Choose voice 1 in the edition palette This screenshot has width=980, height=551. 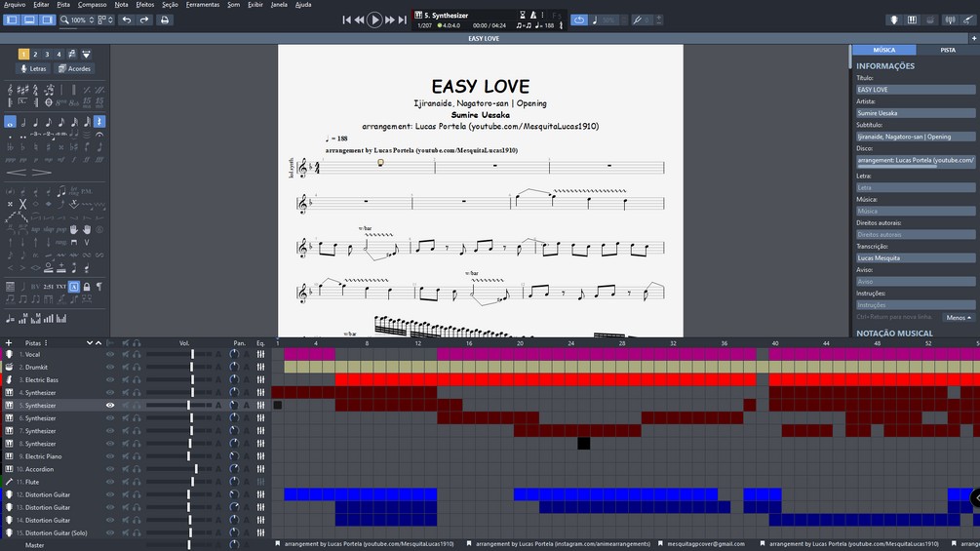23,55
